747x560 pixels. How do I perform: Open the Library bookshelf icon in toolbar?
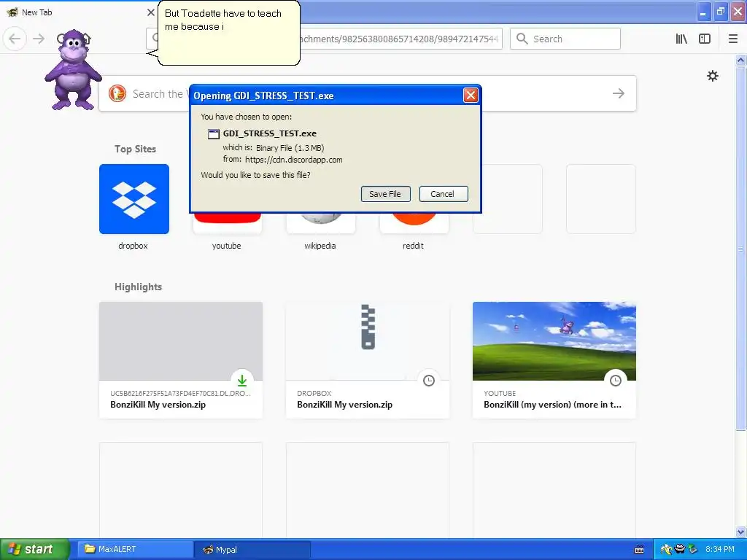click(x=681, y=39)
